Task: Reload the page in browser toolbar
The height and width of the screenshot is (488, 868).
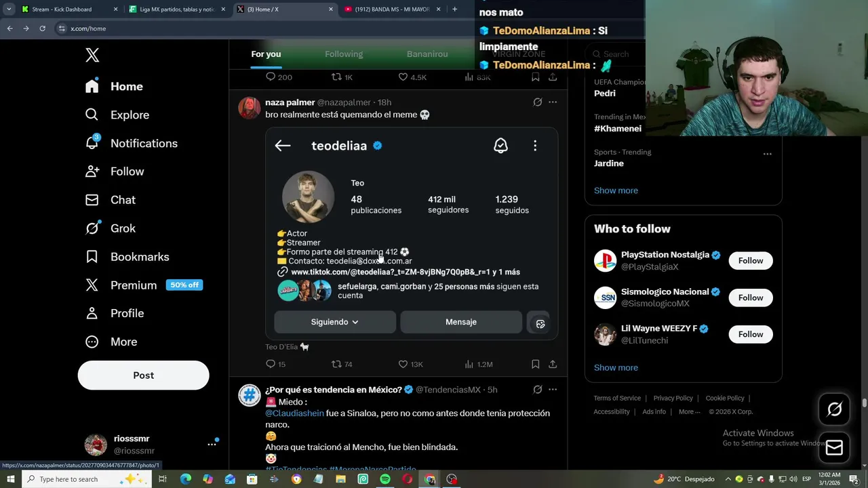Action: [42, 28]
